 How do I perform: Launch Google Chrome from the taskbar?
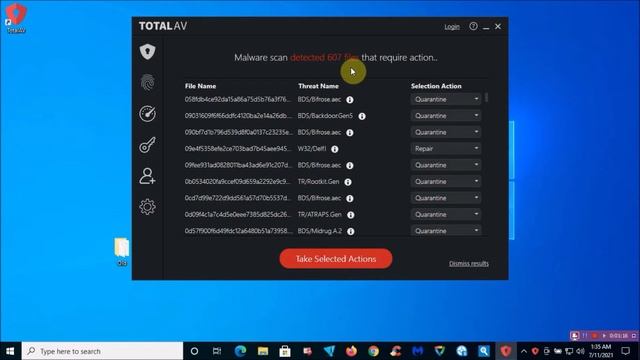pos(373,351)
